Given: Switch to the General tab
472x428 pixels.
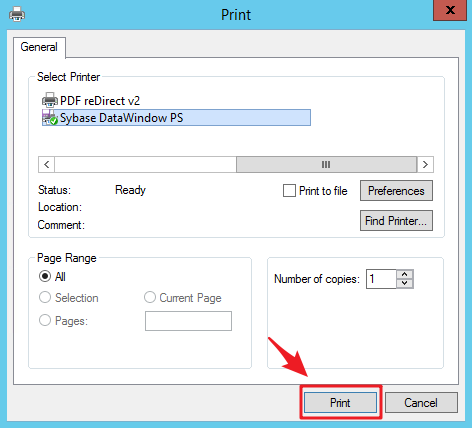Looking at the screenshot, I should (x=39, y=47).
